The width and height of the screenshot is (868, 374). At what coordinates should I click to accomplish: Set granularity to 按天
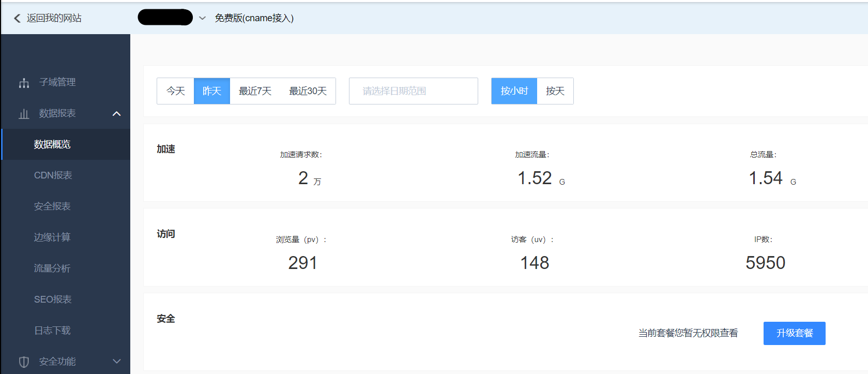pyautogui.click(x=555, y=91)
